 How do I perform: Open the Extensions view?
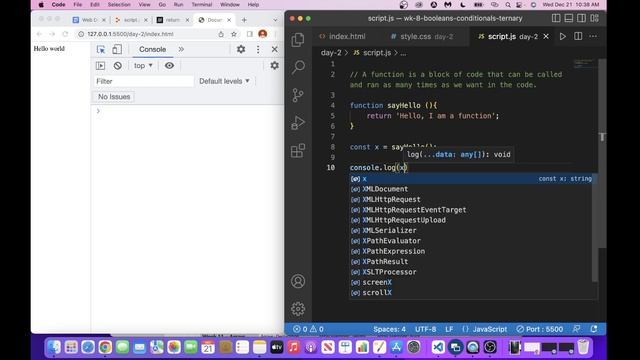[298, 151]
